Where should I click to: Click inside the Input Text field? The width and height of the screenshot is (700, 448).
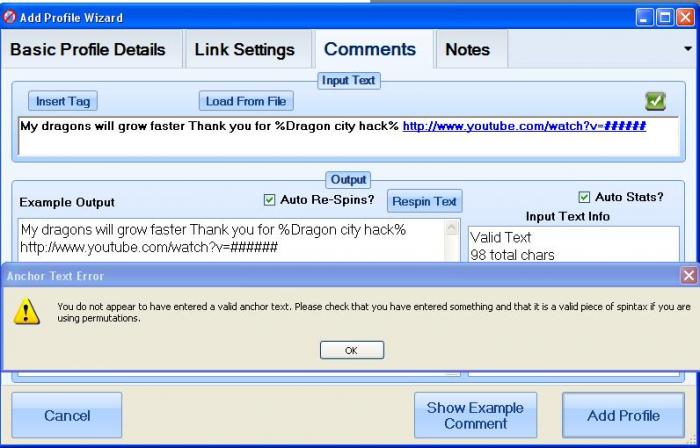click(348, 136)
